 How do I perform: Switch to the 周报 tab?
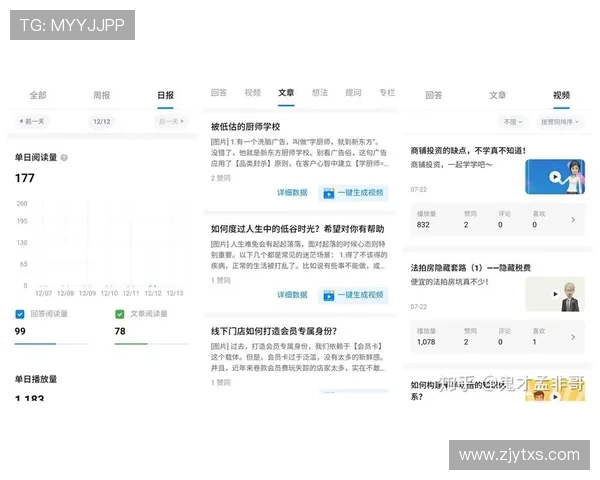click(x=102, y=95)
